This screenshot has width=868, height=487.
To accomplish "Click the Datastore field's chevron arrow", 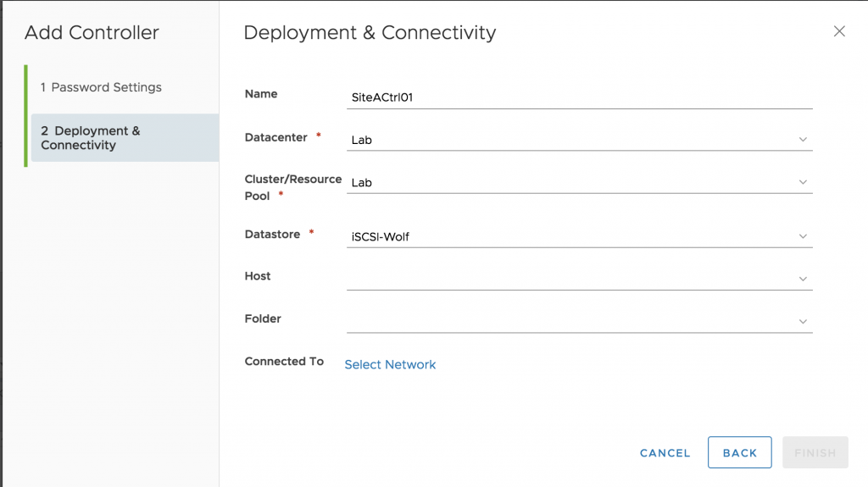I will (803, 236).
